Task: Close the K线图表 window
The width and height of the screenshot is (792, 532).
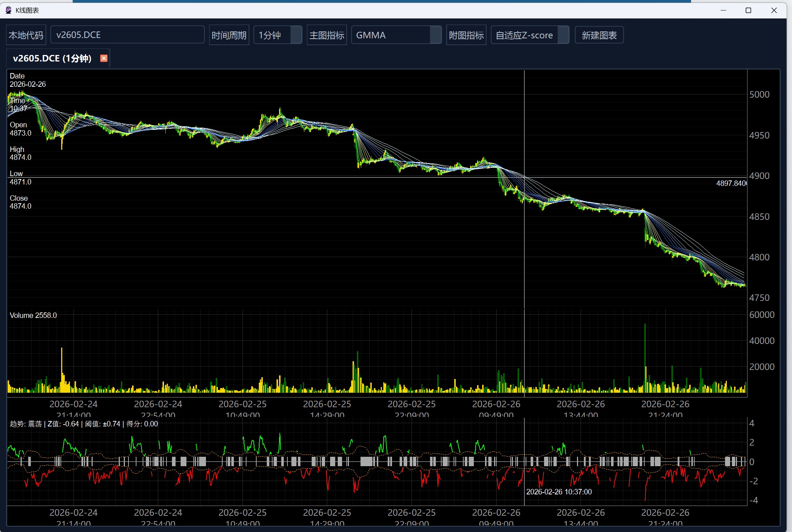Action: (x=774, y=10)
